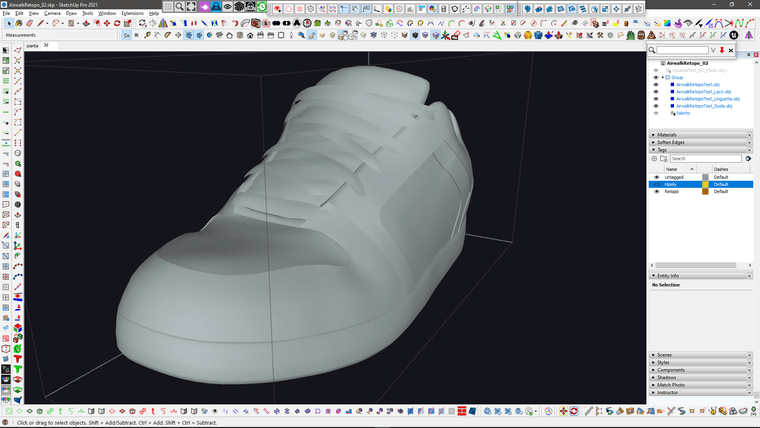Viewport: 760px width, 428px height.
Task: Hide the Retopo tag
Action: (x=656, y=191)
